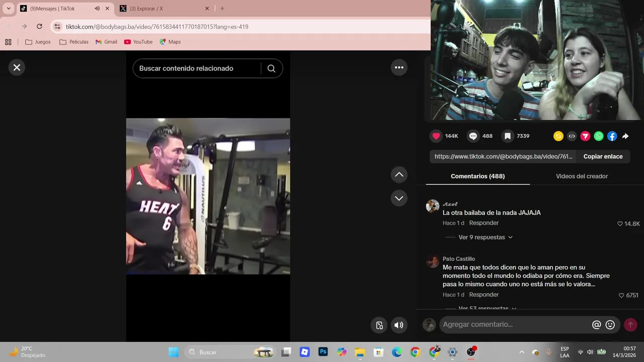Screen dimensions: 644x362
Task: Reload the page
Action: pos(39,27)
